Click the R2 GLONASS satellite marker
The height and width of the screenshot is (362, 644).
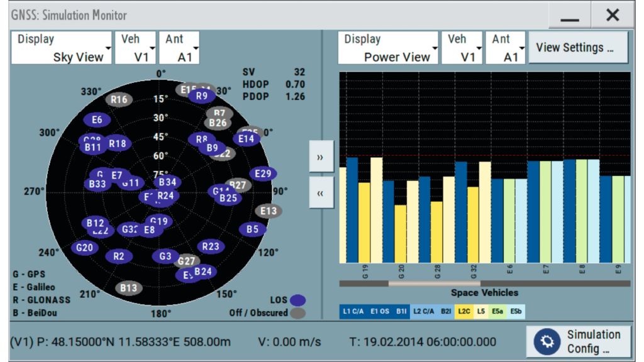(119, 256)
